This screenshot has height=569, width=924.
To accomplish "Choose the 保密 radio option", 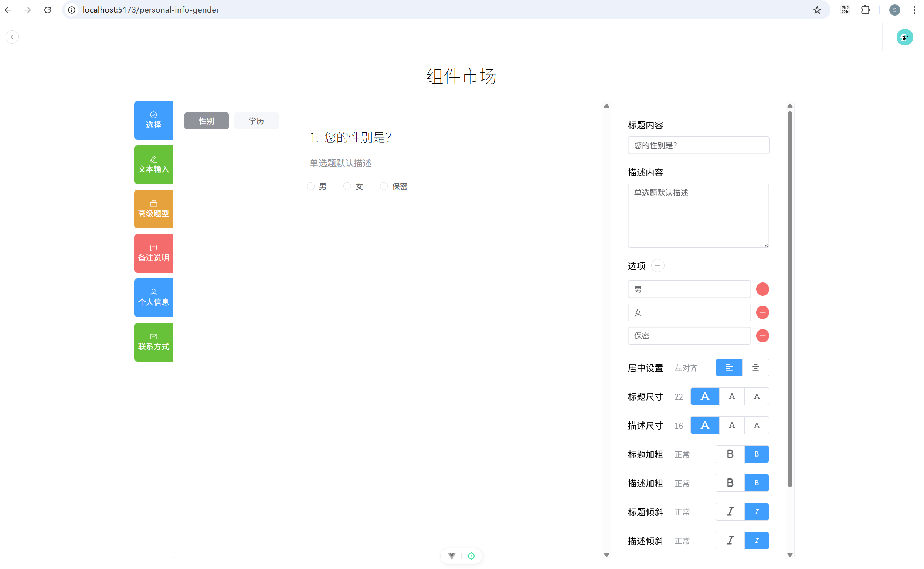I will coord(383,186).
